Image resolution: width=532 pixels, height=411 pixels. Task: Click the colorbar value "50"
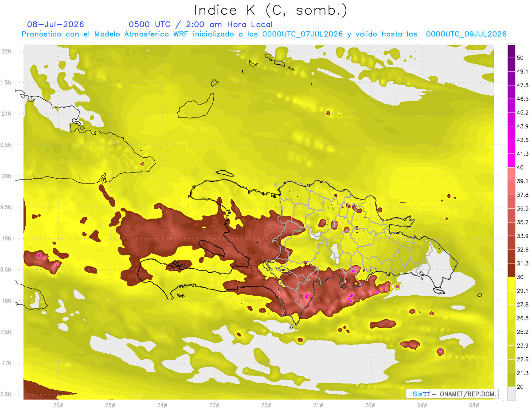521,58
